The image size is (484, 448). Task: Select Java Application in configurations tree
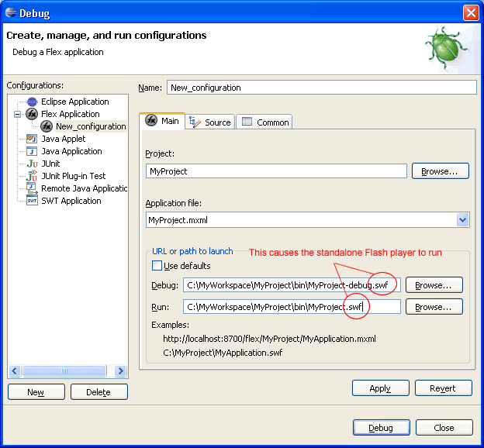point(71,151)
